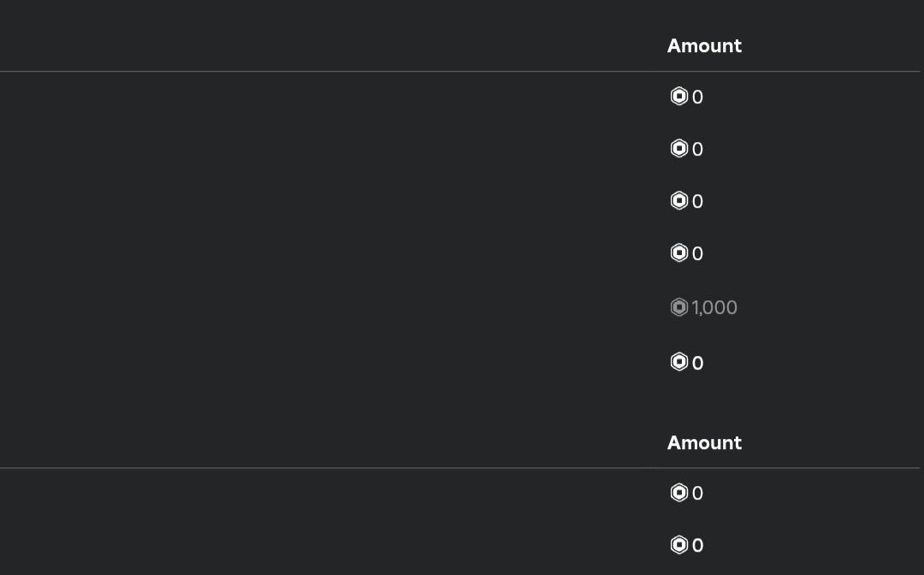The image size is (924, 575).
Task: Click the 0 value in bottom table's first row
Action: (x=698, y=494)
